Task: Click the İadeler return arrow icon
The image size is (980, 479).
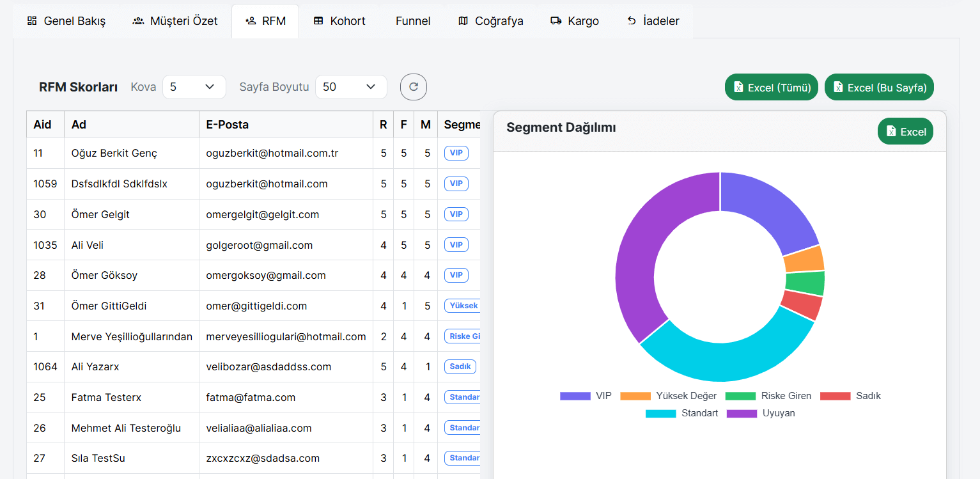Action: coord(632,21)
